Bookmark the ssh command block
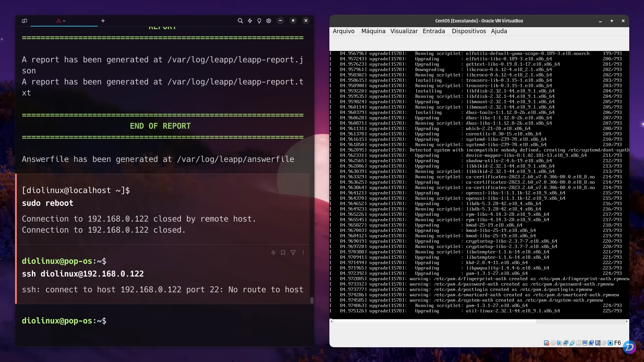Image resolution: width=644 pixels, height=362 pixels. click(x=283, y=253)
